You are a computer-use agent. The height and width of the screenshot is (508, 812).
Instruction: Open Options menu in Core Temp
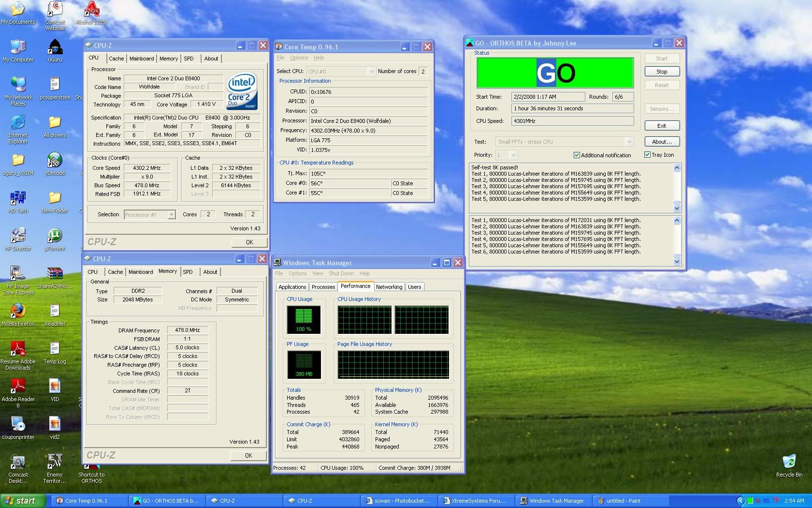[299, 58]
